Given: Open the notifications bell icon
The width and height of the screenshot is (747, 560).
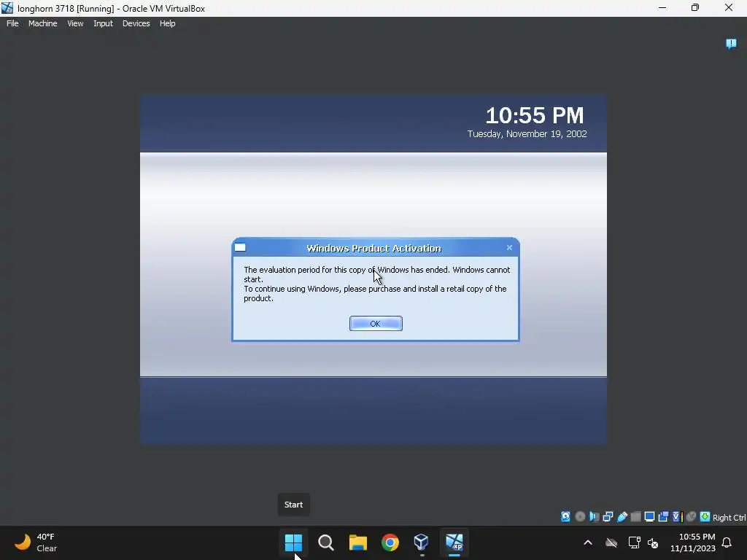Looking at the screenshot, I should click(727, 542).
